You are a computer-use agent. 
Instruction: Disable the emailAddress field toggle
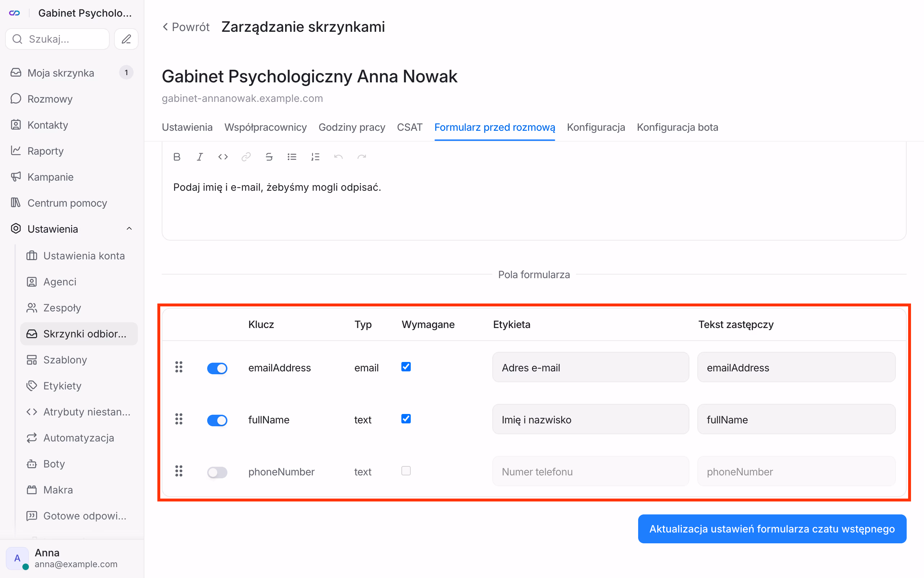[x=217, y=368]
